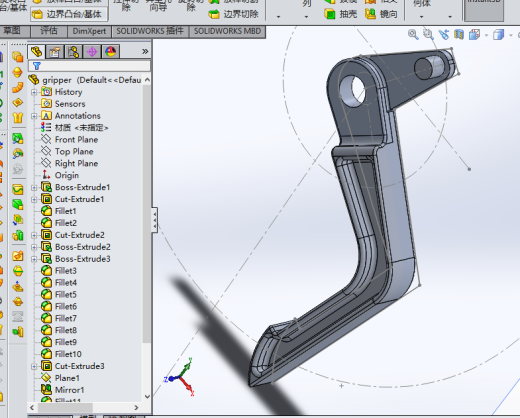Click the yellow Y-shaped boundary icon

tap(17, 118)
